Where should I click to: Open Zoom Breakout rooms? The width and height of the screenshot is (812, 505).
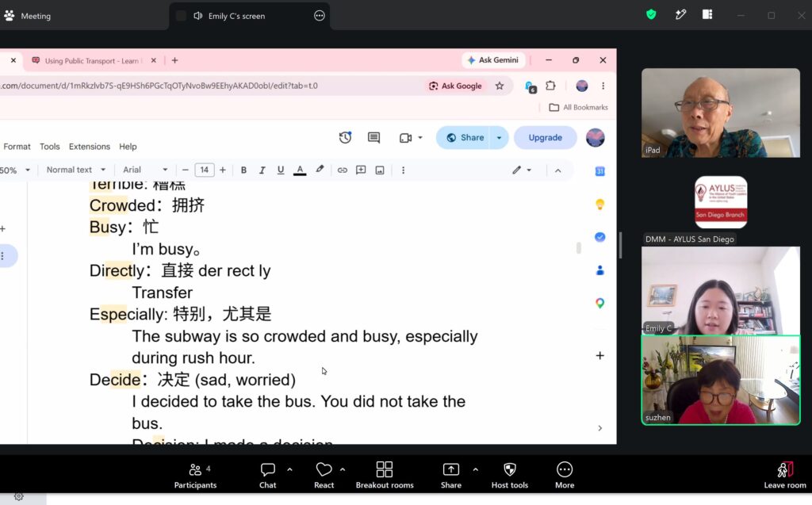point(385,475)
